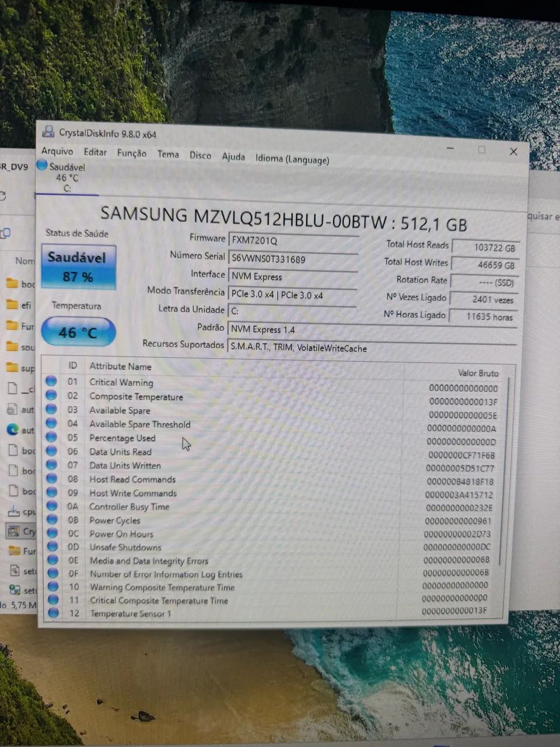Click the status orb for Critical Composite Temperature Time
This screenshot has width=560, height=747.
[x=54, y=600]
